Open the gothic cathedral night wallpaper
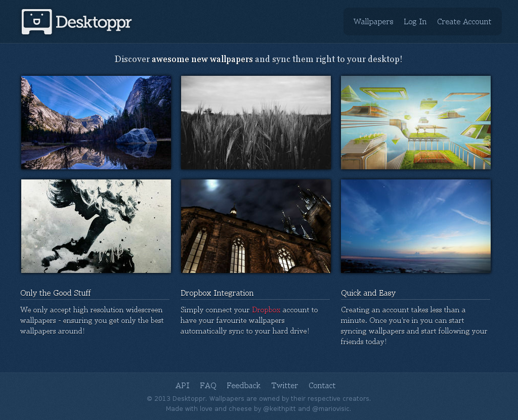 (x=256, y=226)
